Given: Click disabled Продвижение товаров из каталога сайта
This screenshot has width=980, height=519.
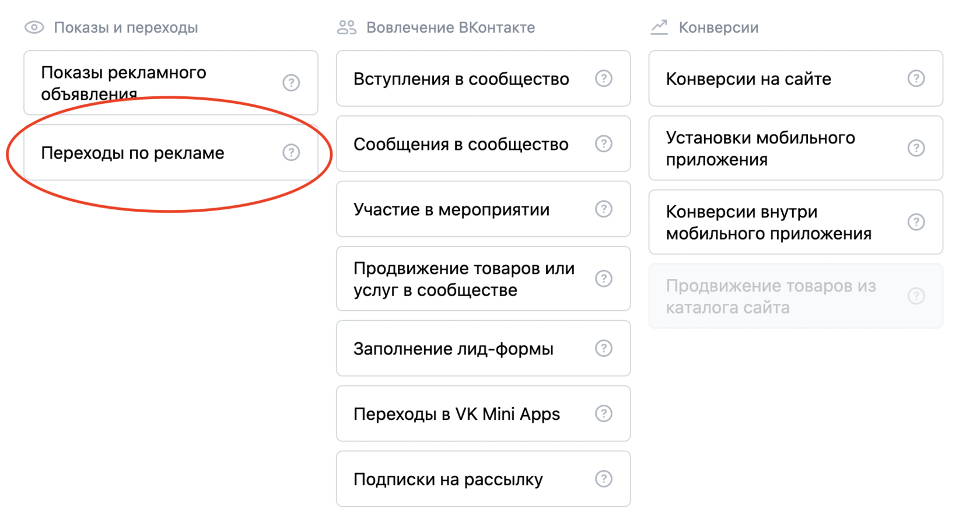Looking at the screenshot, I should point(771,296).
